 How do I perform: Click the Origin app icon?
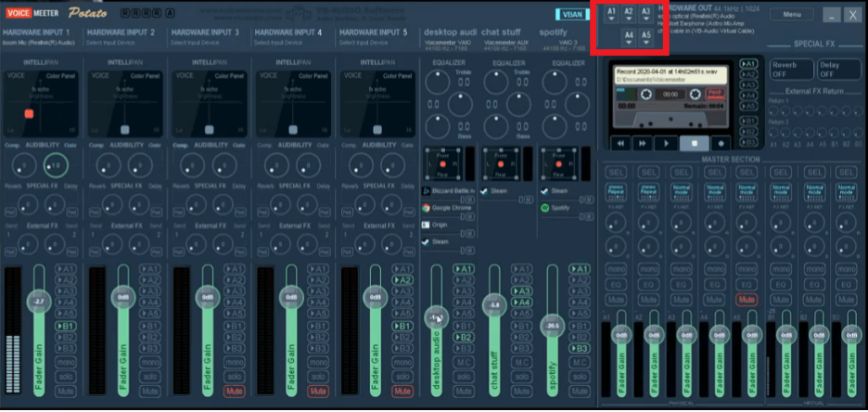pos(427,225)
